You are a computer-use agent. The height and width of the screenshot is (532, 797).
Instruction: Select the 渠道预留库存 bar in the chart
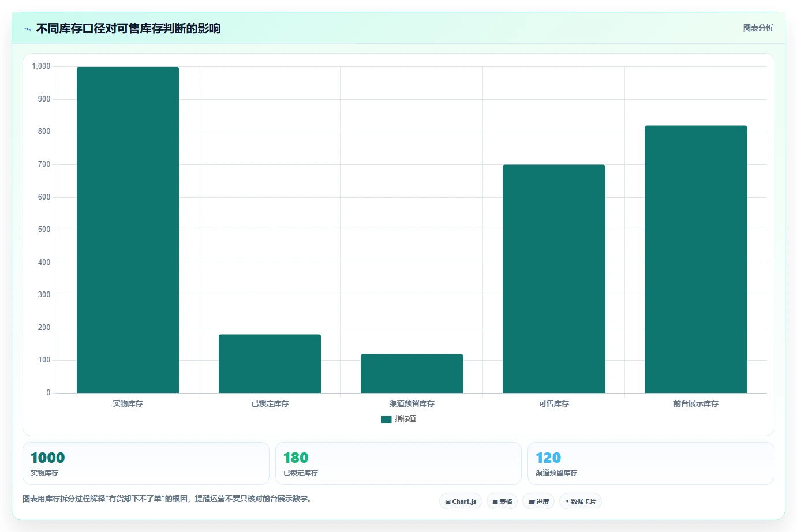tap(411, 374)
